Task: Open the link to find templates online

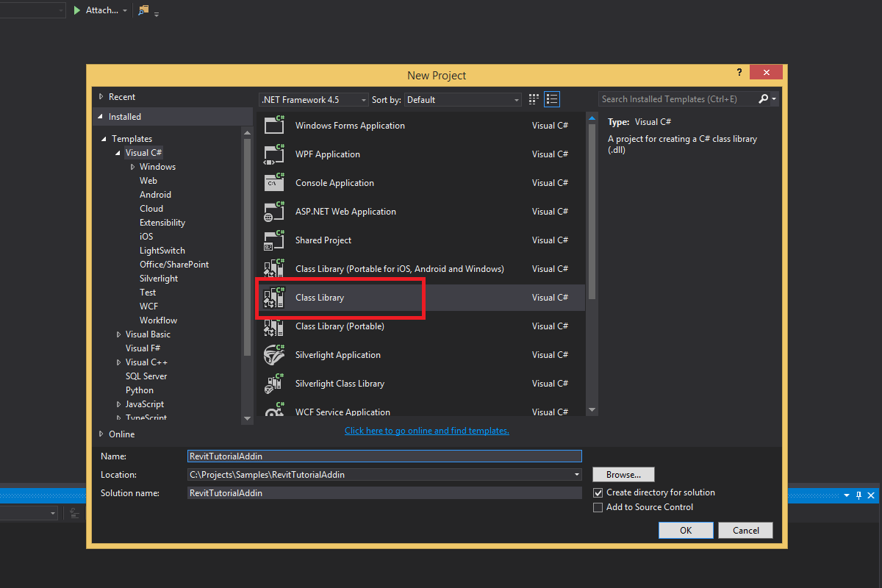Action: point(427,431)
